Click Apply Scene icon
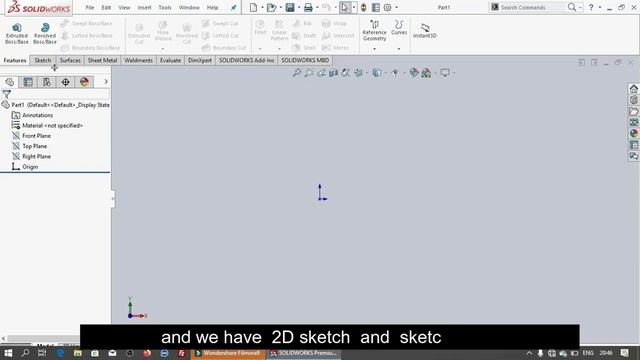This screenshot has width=640, height=360. pos(426,73)
